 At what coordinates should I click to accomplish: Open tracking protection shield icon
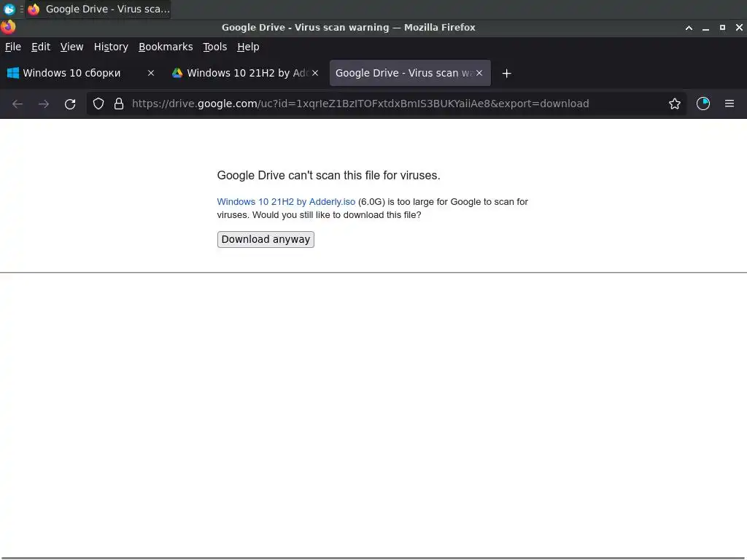tap(98, 104)
